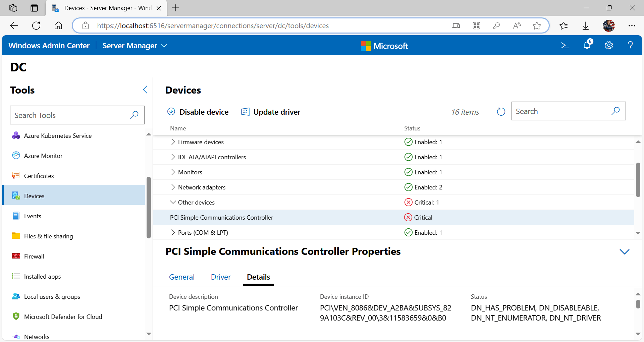Image resolution: width=644 pixels, height=342 pixels.
Task: Switch to the General properties tab
Action: coord(182,277)
